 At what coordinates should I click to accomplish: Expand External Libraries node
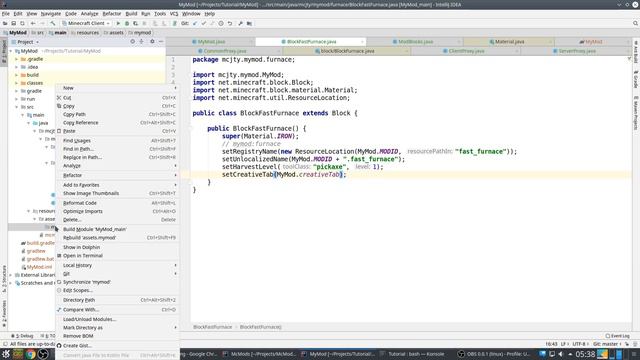(x=11, y=275)
